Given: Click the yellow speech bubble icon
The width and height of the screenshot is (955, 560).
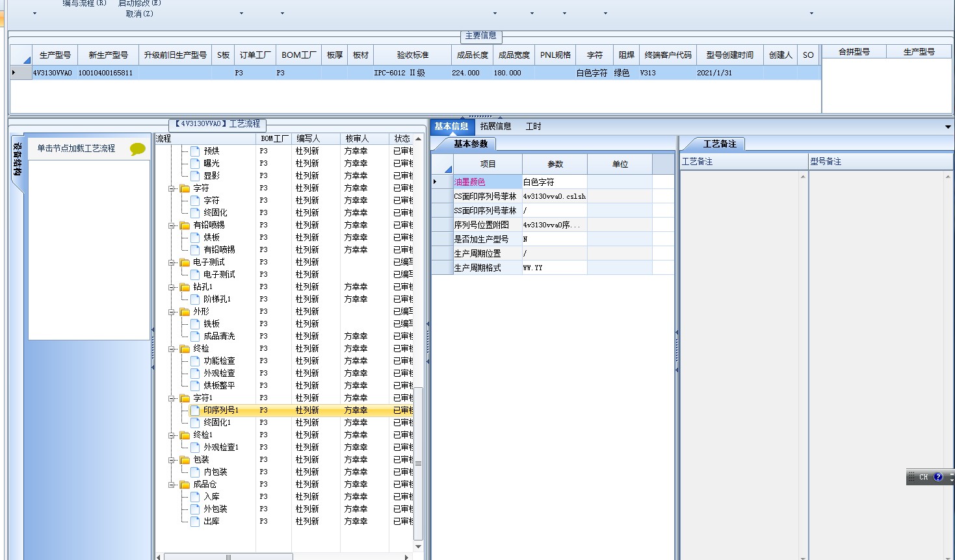Looking at the screenshot, I should 138,149.
